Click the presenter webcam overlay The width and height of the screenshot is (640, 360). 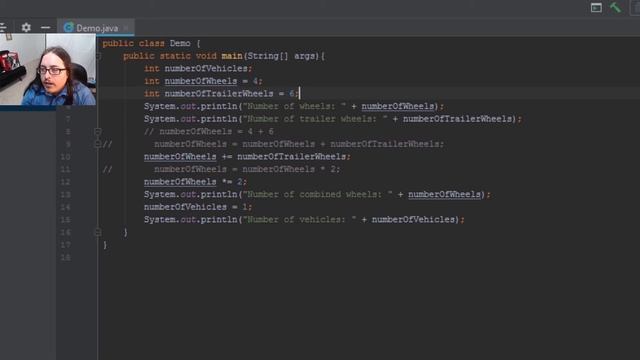tap(48, 69)
